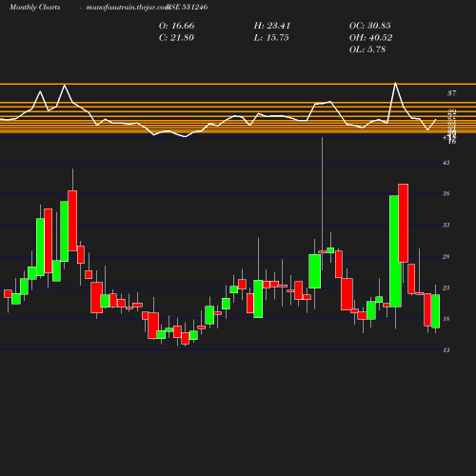Click the 'O: 16.66' open value
The height and width of the screenshot is (476, 476).
[x=177, y=26]
